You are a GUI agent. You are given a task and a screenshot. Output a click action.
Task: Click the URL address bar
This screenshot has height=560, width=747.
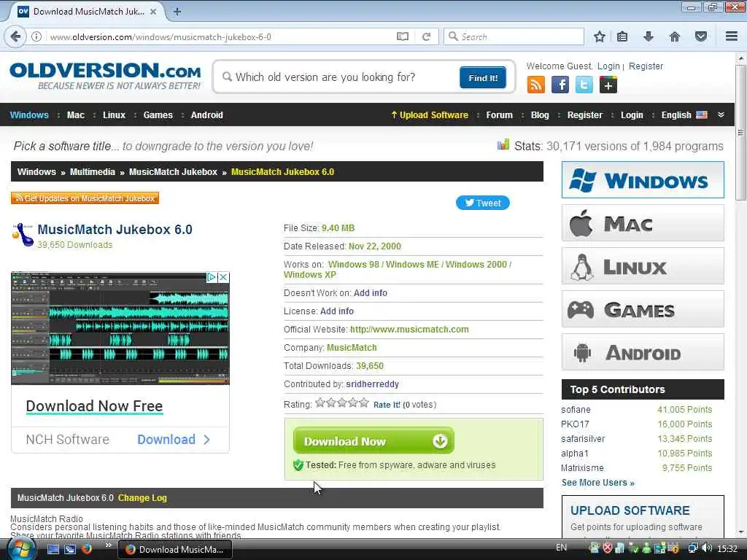pos(219,36)
